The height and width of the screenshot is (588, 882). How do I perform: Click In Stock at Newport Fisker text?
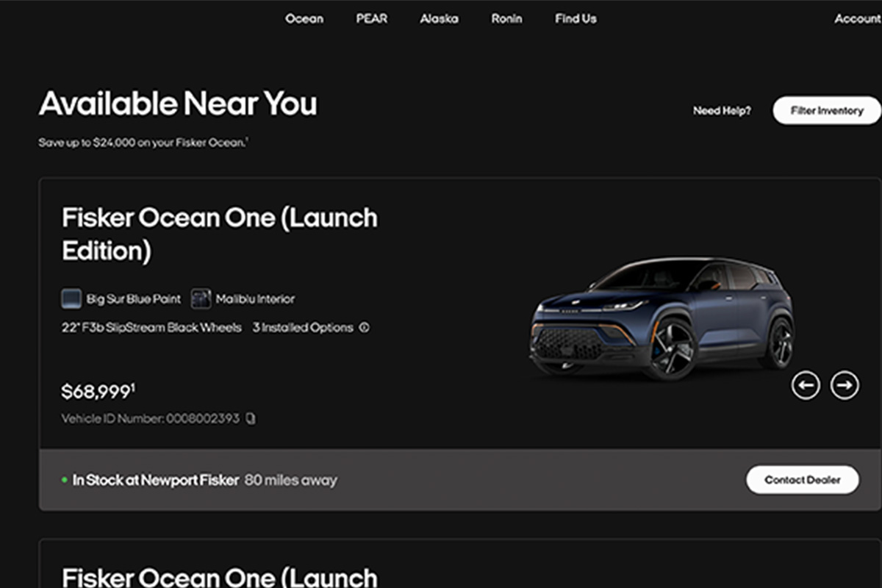click(x=156, y=480)
